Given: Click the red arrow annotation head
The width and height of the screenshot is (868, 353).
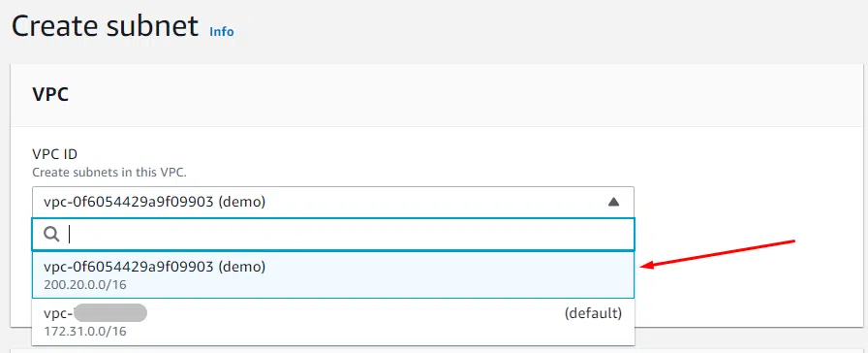Looking at the screenshot, I should coord(648,266).
